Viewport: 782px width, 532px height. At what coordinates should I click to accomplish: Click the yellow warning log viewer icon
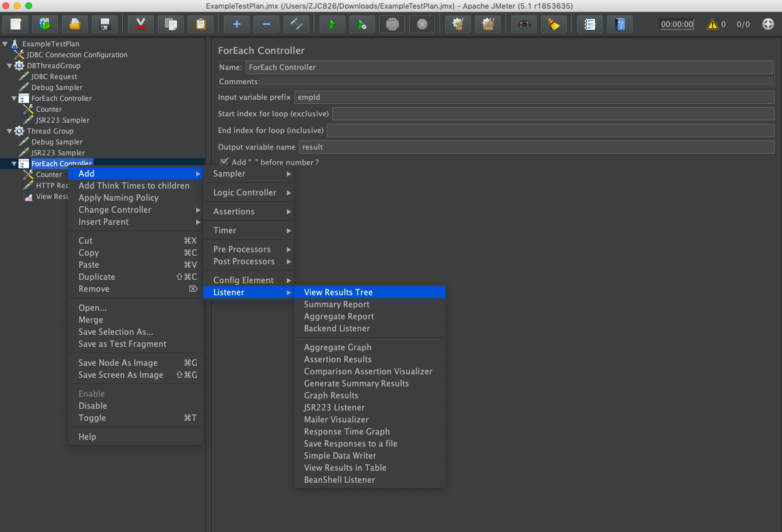[712, 24]
